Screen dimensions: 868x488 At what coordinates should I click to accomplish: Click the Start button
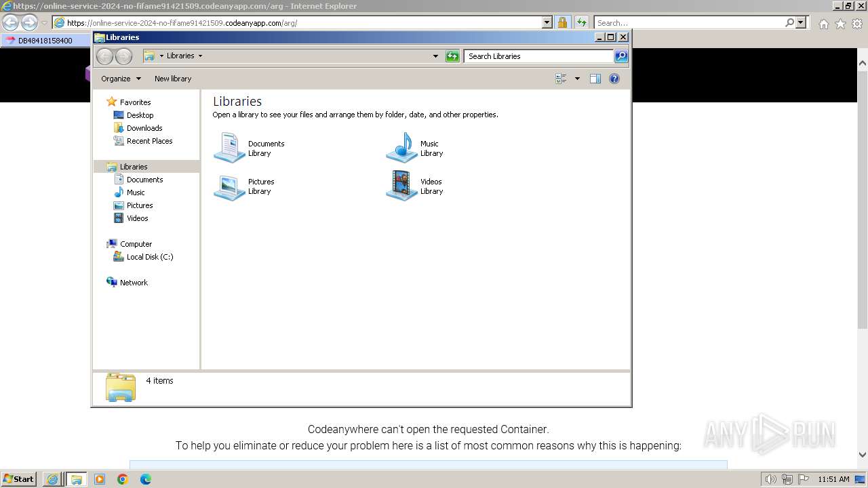pyautogui.click(x=19, y=479)
